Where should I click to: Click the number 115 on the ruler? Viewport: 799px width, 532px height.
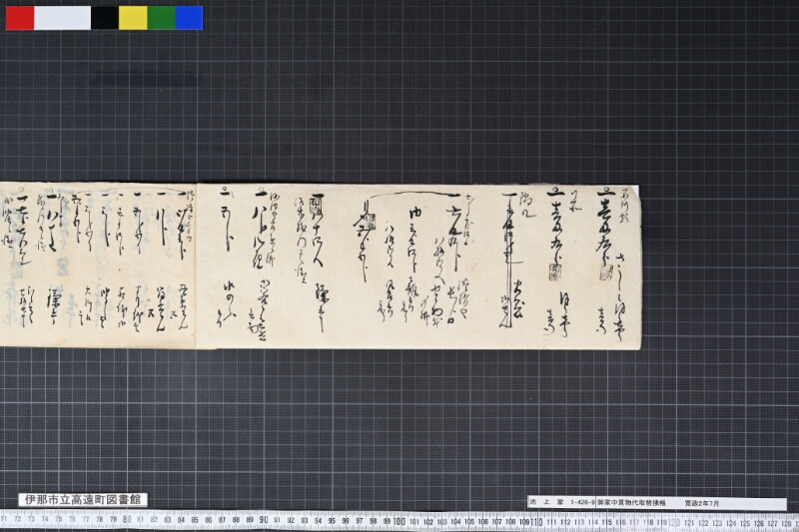click(606, 523)
